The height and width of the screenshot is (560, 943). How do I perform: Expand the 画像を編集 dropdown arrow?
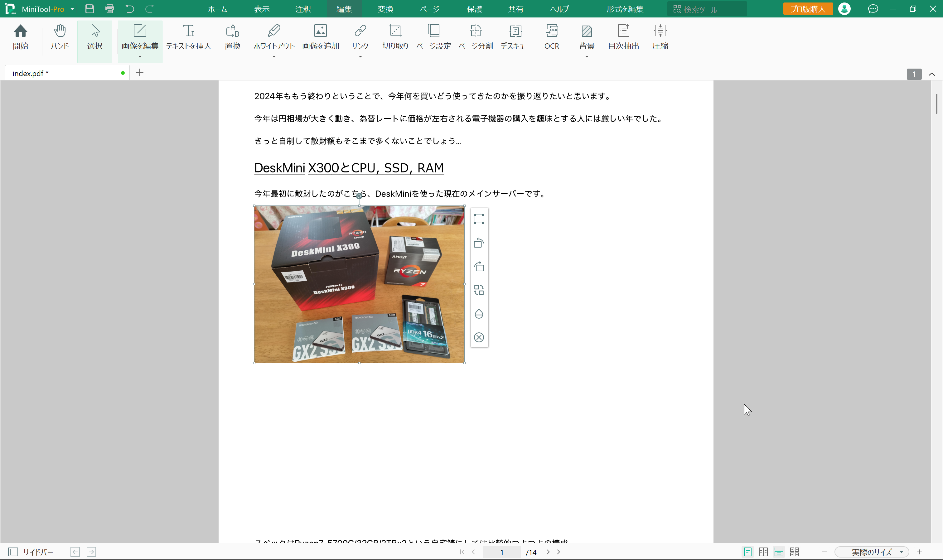[x=140, y=57]
